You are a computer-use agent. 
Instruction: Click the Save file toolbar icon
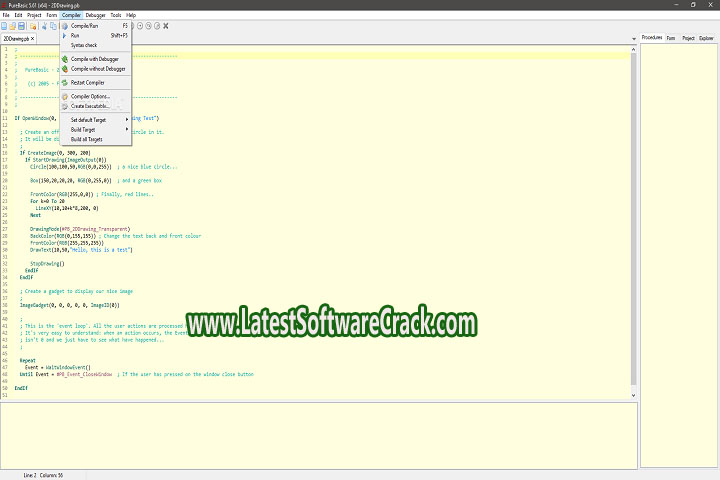(22, 25)
